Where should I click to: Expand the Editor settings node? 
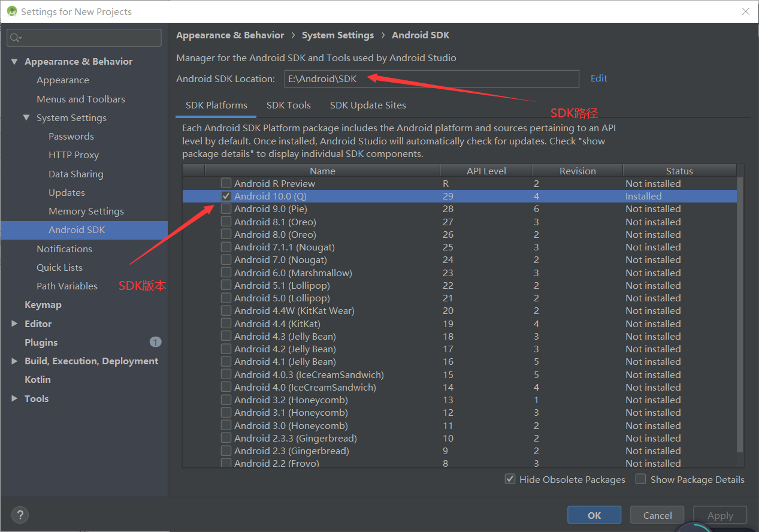(x=14, y=324)
